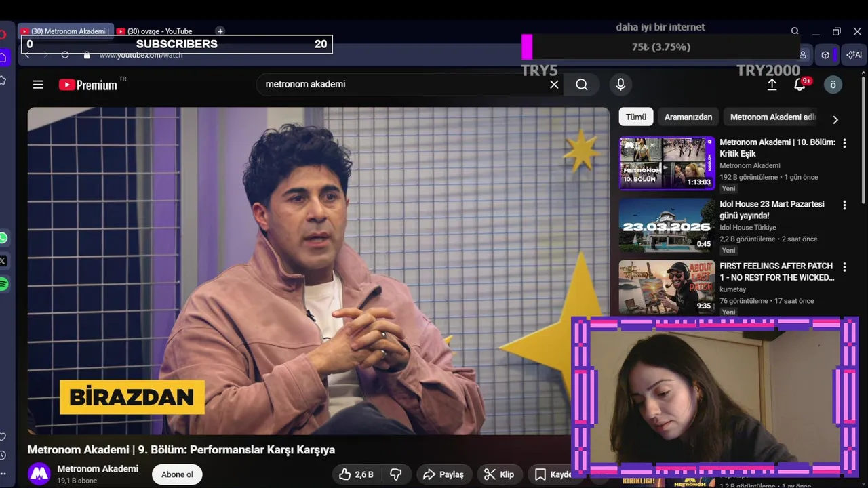Open YouTube notifications bell
The height and width of the screenshot is (488, 868).
pyautogui.click(x=800, y=85)
